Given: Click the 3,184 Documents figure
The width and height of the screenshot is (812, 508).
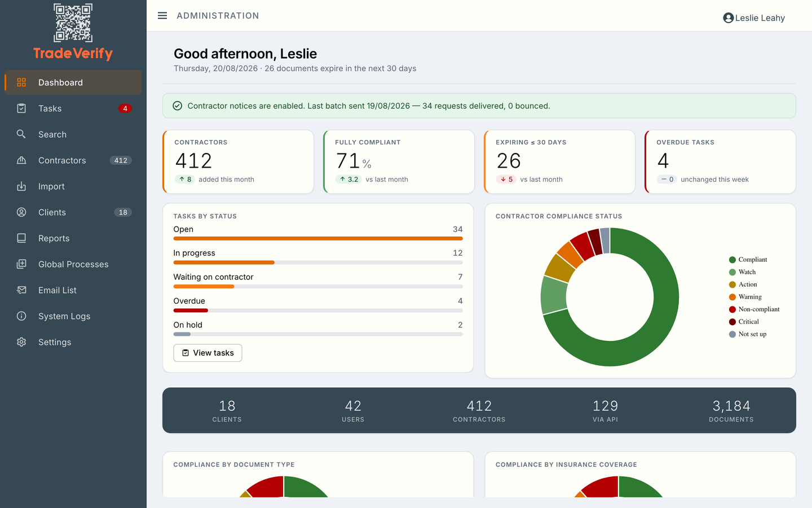Looking at the screenshot, I should pyautogui.click(x=731, y=406).
